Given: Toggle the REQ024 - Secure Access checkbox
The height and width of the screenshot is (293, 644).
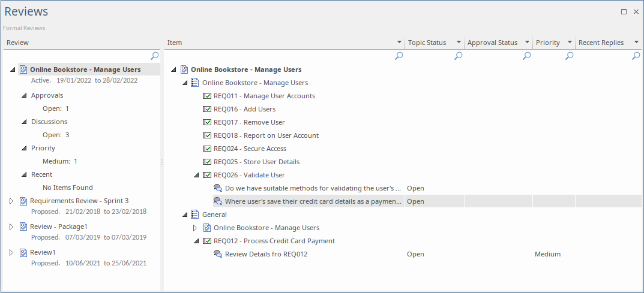Looking at the screenshot, I should click(207, 149).
